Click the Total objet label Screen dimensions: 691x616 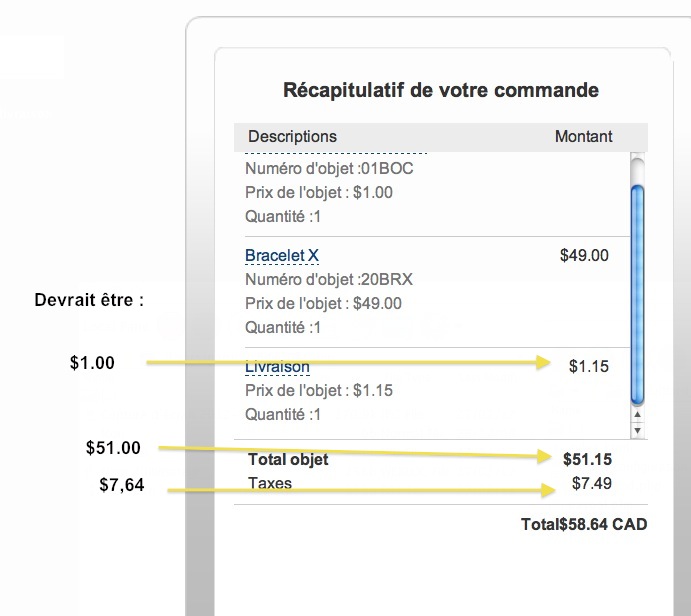[288, 460]
